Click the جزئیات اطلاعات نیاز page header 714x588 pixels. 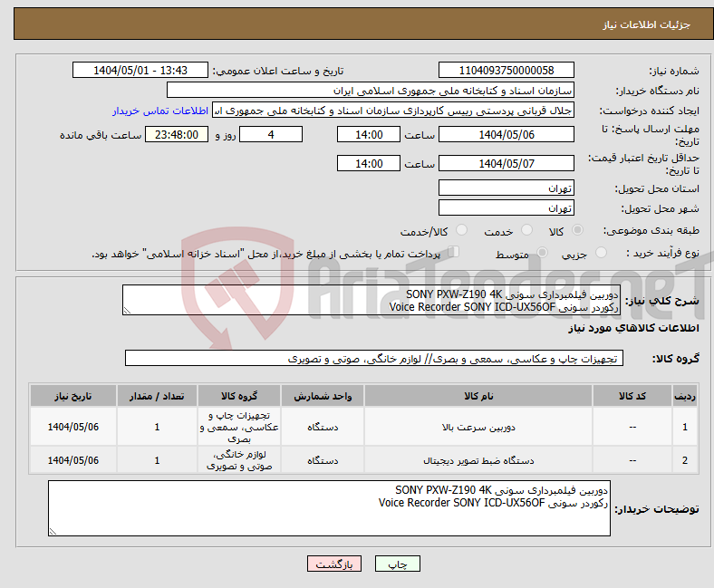(647, 24)
